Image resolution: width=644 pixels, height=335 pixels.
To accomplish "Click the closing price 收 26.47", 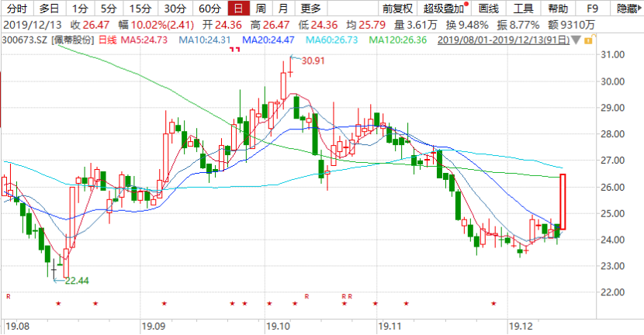I will pos(90,25).
